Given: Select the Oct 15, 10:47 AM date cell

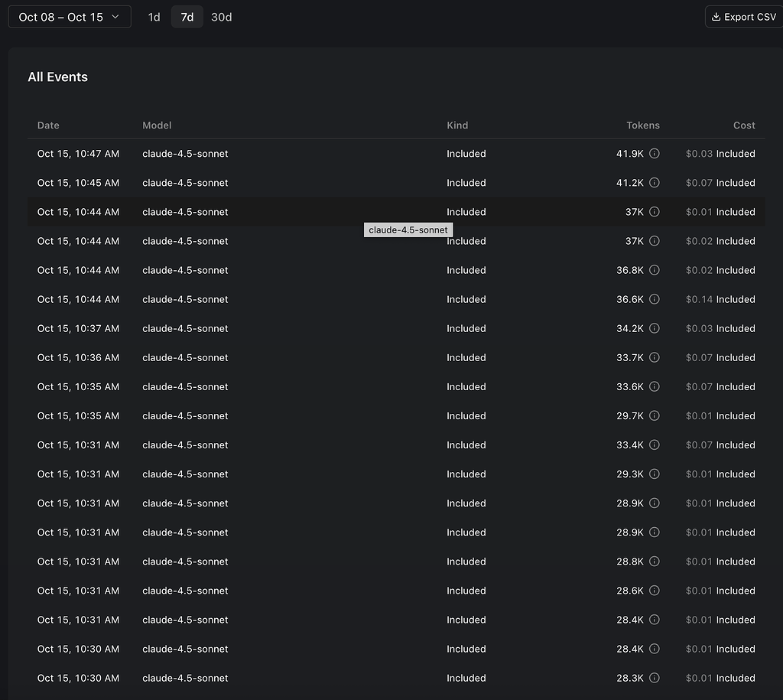Looking at the screenshot, I should [79, 154].
